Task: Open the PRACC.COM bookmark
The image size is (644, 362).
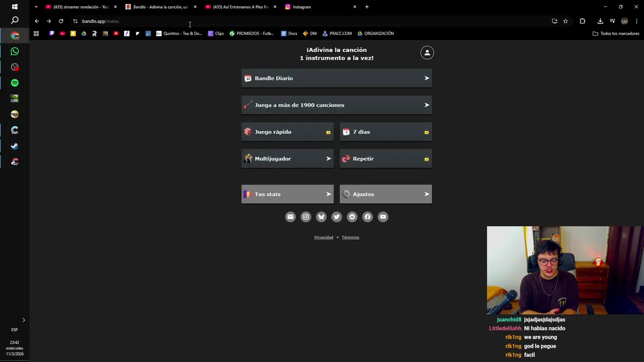Action: 337,34
